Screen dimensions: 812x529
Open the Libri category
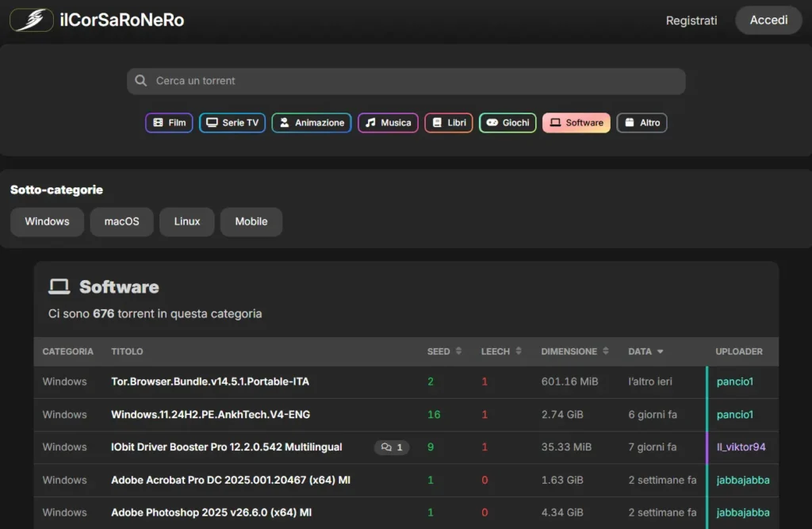coord(449,123)
